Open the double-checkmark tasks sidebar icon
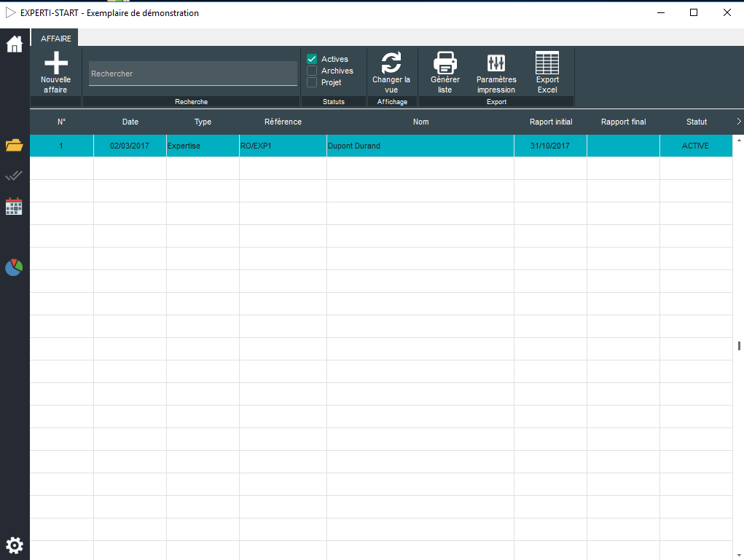 coord(14,176)
